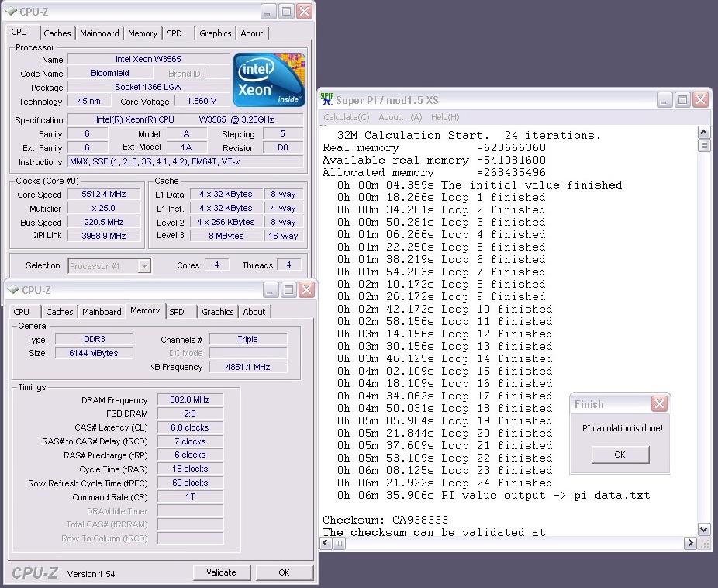Open the About...(A) menu in Super PI
Screen dimensions: 718x588
[400, 117]
